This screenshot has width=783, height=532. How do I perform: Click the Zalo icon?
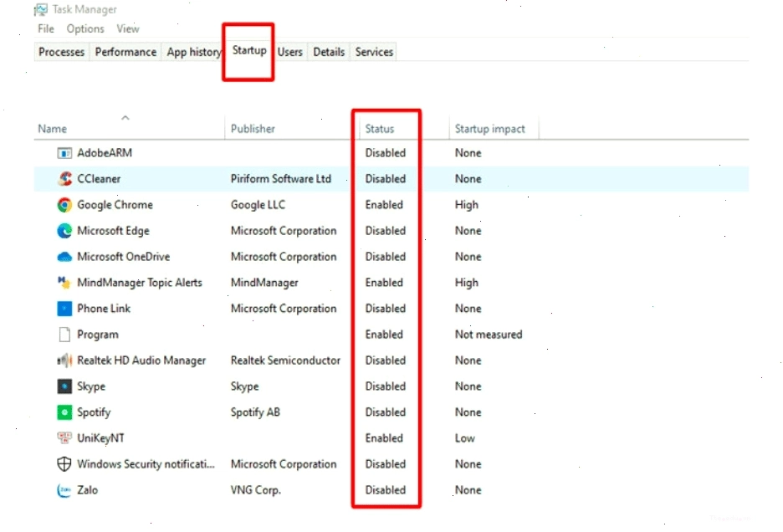pyautogui.click(x=64, y=490)
